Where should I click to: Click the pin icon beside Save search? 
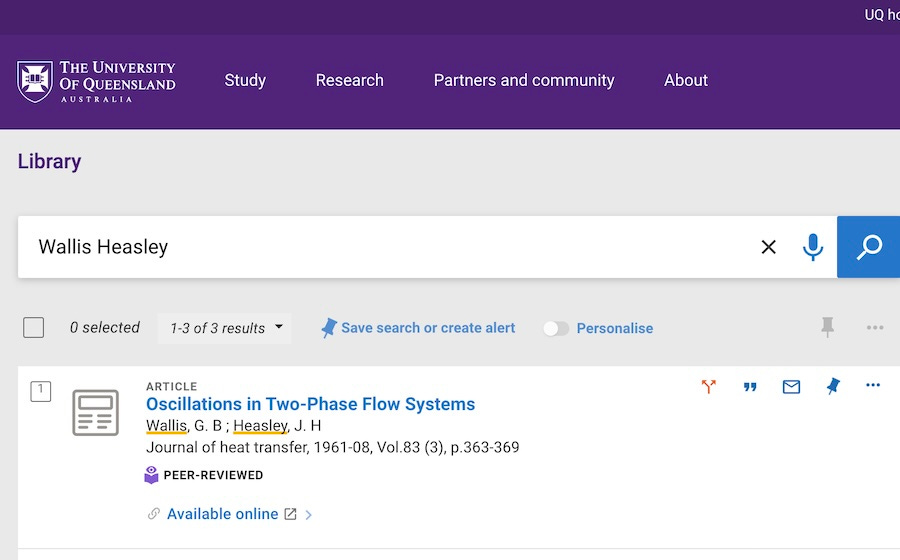[328, 328]
